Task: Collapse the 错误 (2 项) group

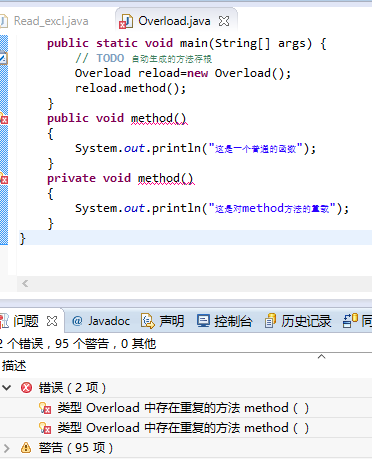Action: (7, 388)
